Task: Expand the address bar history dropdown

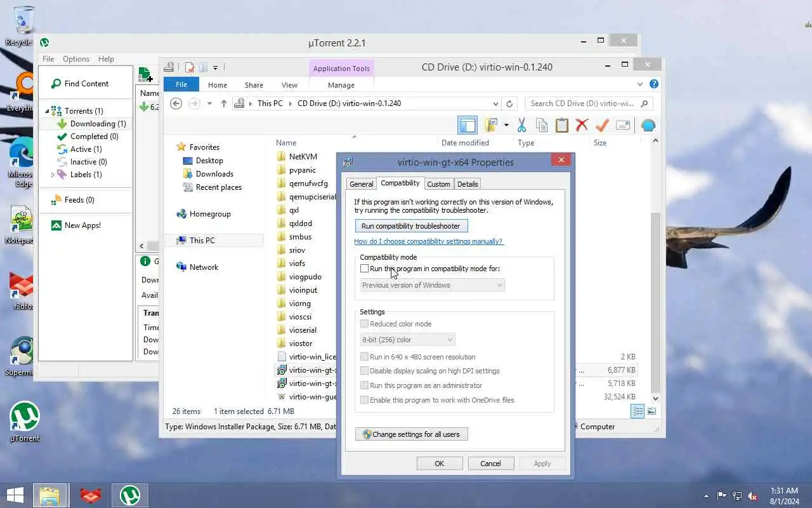Action: click(x=495, y=104)
